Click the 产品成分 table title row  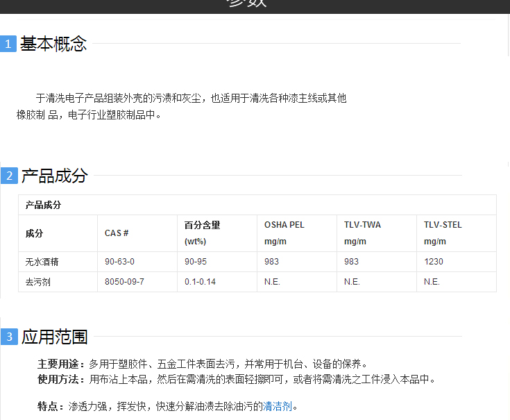[x=257, y=205]
